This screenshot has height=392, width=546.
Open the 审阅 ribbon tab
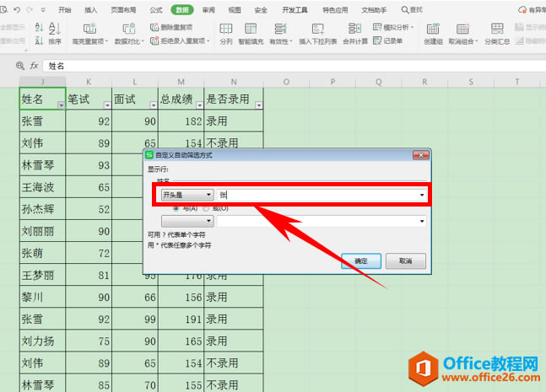[208, 10]
